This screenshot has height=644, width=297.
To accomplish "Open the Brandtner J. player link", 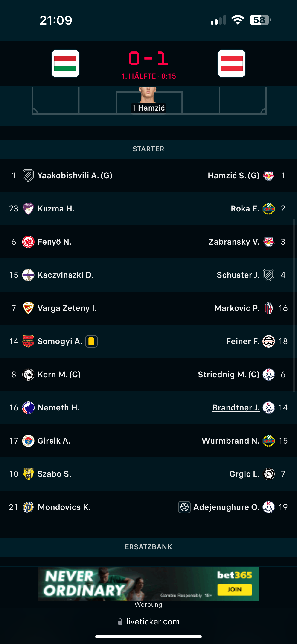I will click(x=236, y=407).
